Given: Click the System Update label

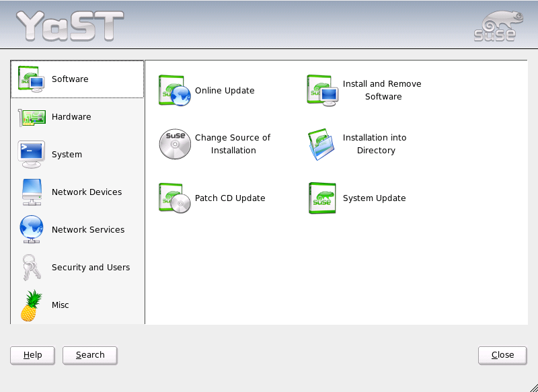Looking at the screenshot, I should click(x=375, y=198).
